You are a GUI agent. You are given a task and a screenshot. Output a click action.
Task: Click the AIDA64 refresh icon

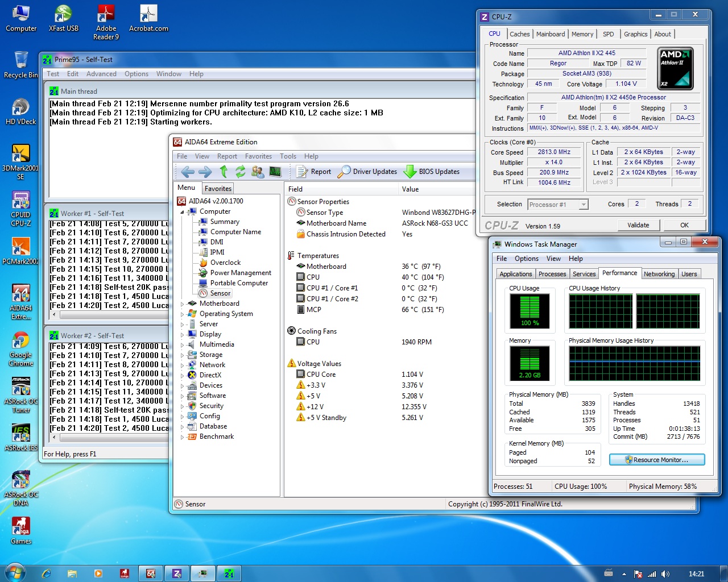pos(241,172)
